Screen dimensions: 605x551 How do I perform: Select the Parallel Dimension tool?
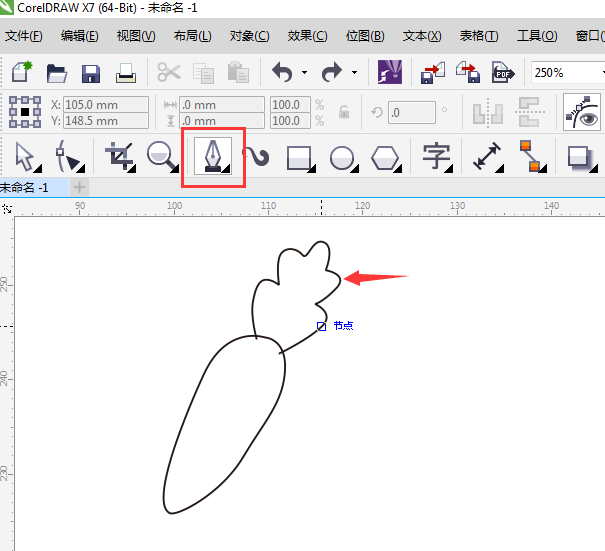pyautogui.click(x=488, y=157)
